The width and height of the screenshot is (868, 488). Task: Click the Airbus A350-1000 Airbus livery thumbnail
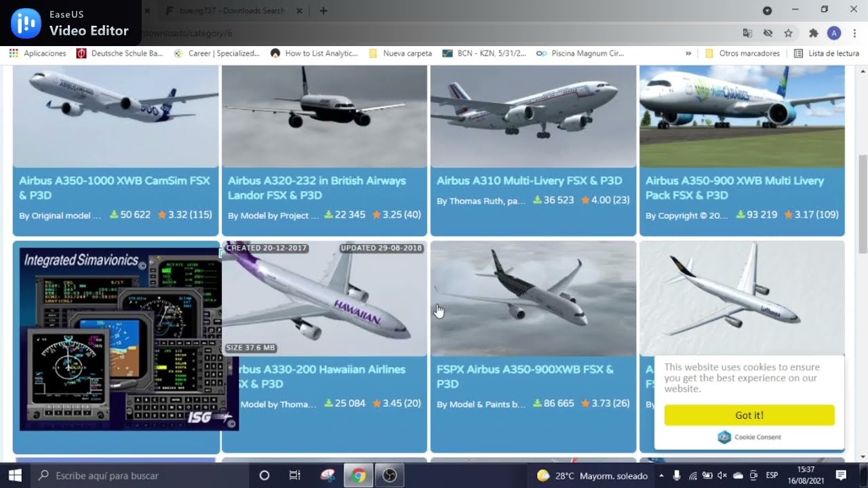coord(115,117)
